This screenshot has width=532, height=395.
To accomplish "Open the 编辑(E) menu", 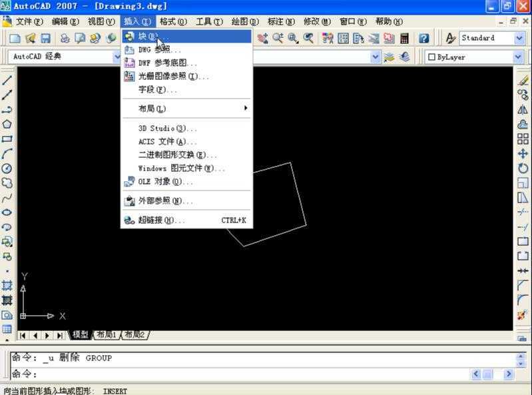I will [65, 22].
